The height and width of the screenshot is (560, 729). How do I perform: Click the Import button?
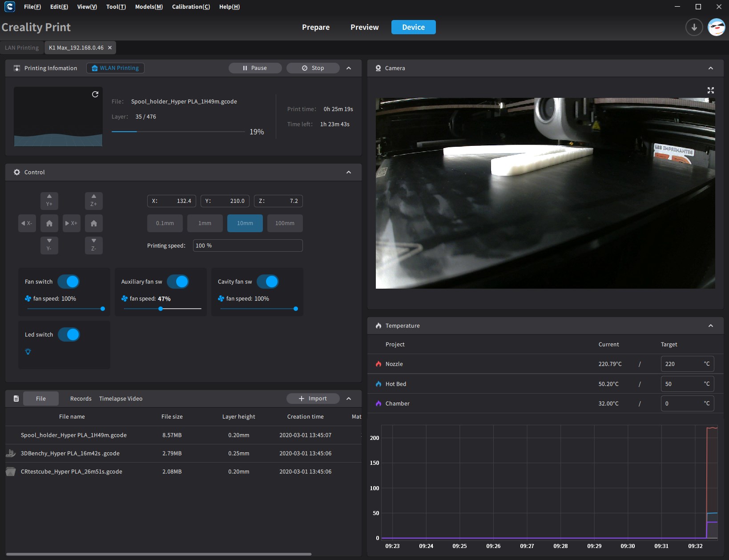(x=313, y=399)
